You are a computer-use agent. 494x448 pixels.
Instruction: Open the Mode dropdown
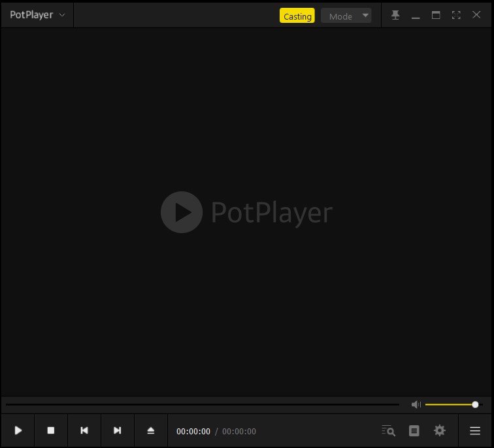[346, 16]
